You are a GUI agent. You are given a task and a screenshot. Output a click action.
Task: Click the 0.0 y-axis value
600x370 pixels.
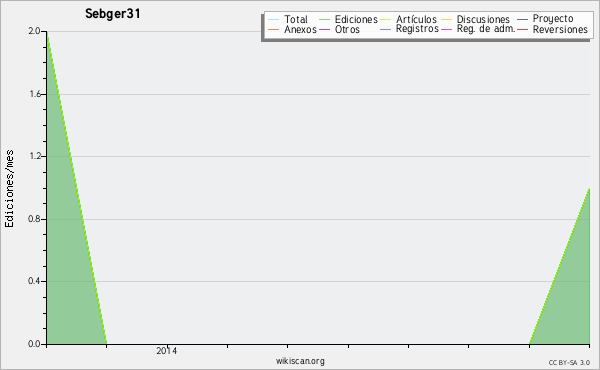pyautogui.click(x=34, y=344)
